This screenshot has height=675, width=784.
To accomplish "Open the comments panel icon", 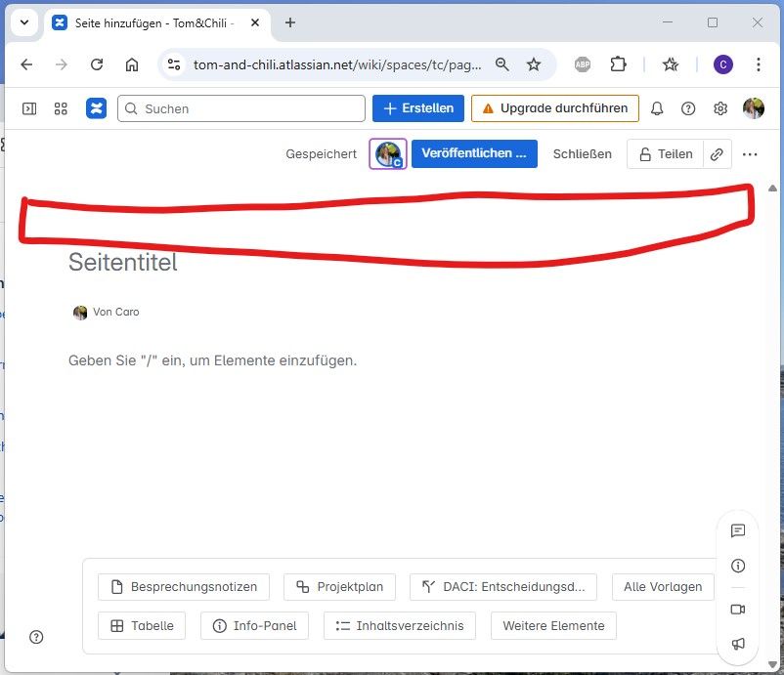I will click(x=737, y=530).
